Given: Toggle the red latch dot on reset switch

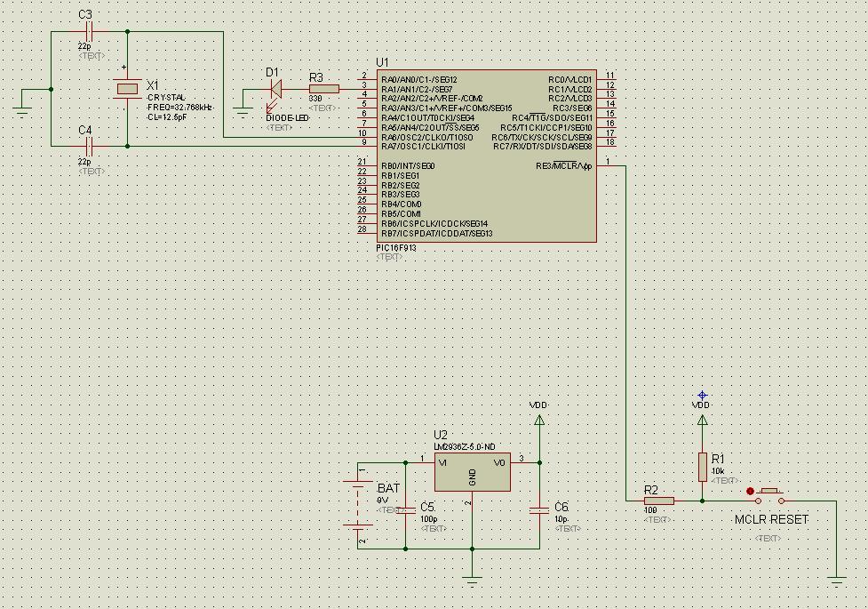Looking at the screenshot, I should 751,491.
